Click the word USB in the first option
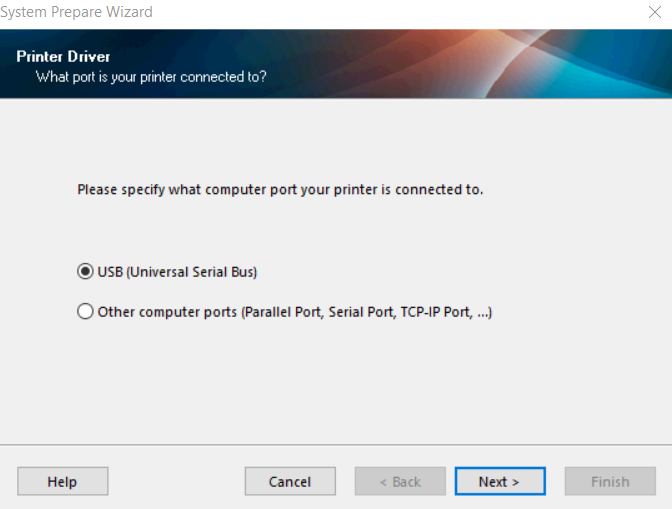672x509 pixels. [x=110, y=272]
